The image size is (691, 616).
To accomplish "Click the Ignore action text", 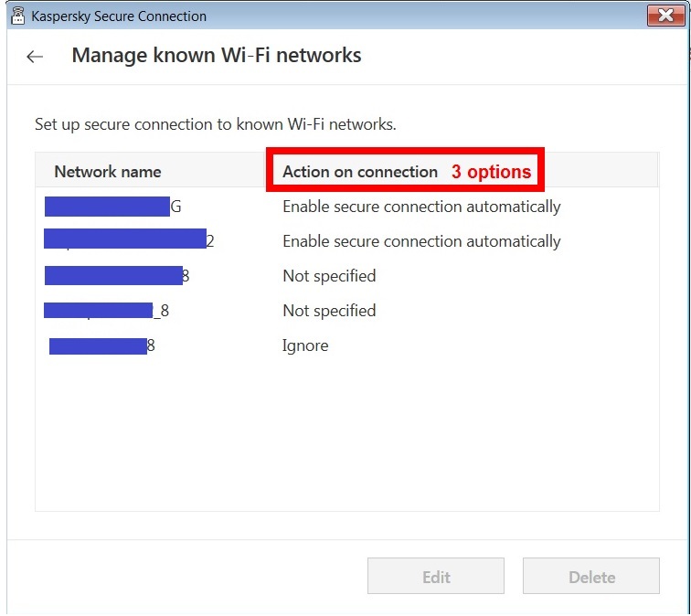I will coord(305,345).
